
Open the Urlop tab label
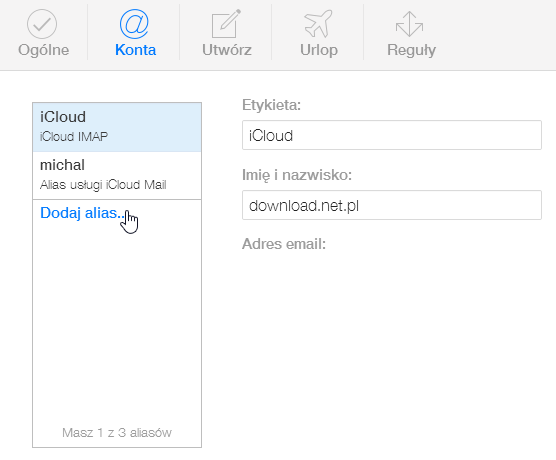tap(319, 50)
